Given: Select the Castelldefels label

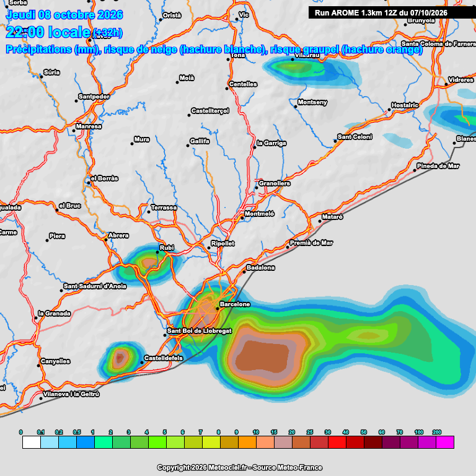Looking at the screenshot, I should (x=164, y=358).
